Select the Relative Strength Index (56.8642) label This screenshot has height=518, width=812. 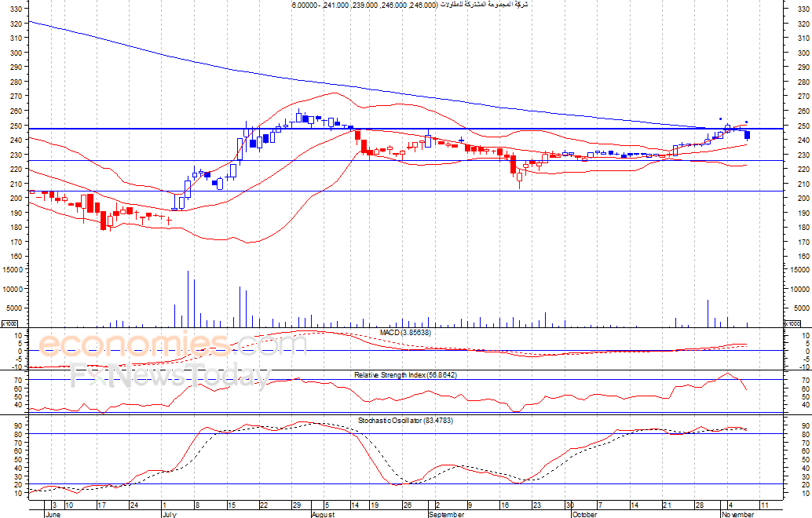(x=405, y=374)
